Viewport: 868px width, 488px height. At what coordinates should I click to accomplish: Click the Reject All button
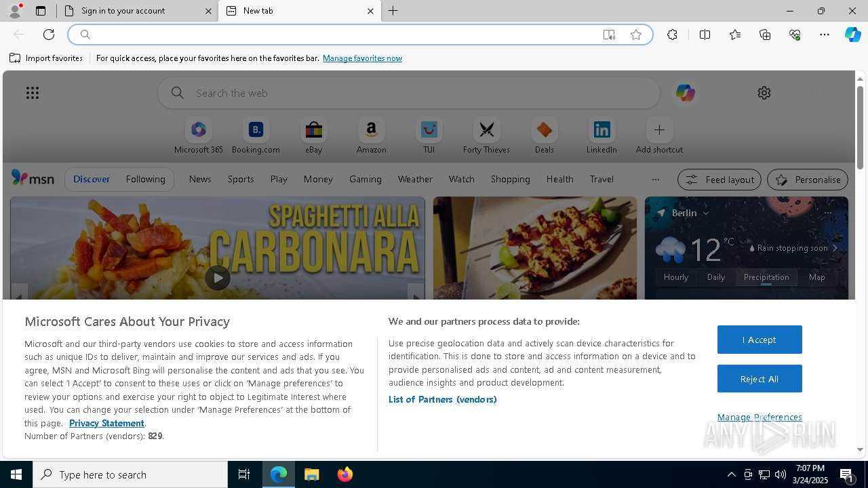click(759, 379)
